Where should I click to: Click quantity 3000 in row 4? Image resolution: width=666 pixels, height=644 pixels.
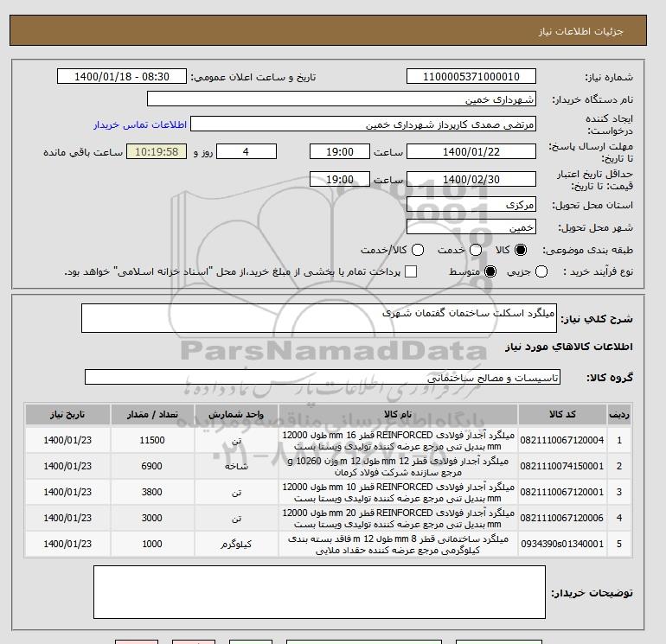pos(152,518)
